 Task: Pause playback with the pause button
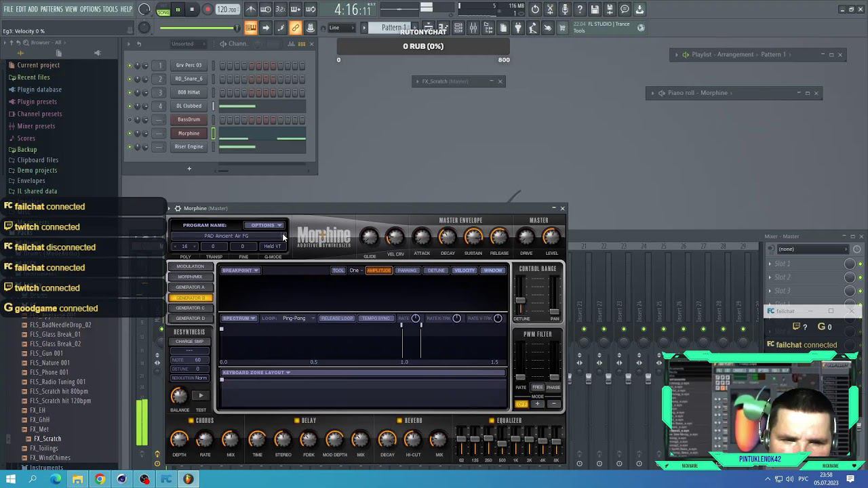[178, 9]
